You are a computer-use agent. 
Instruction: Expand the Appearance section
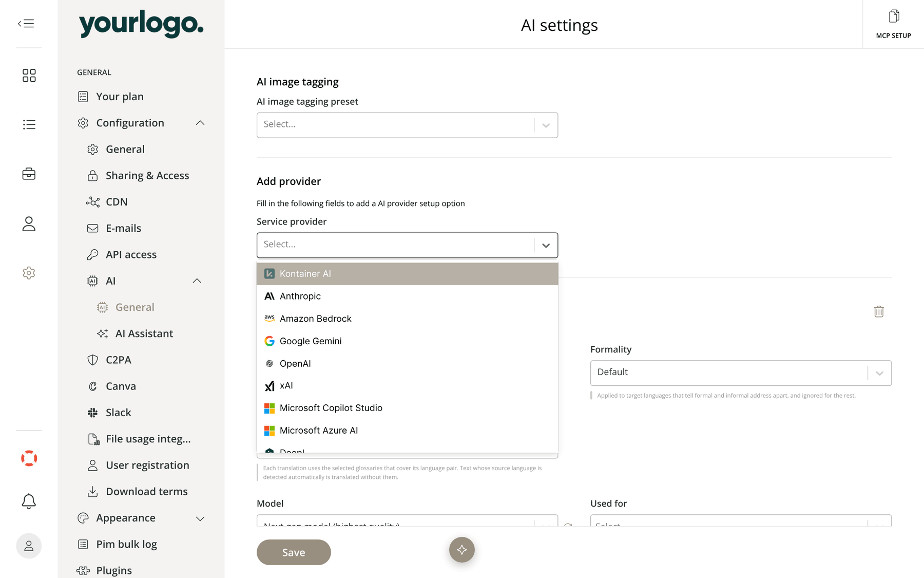coord(200,518)
